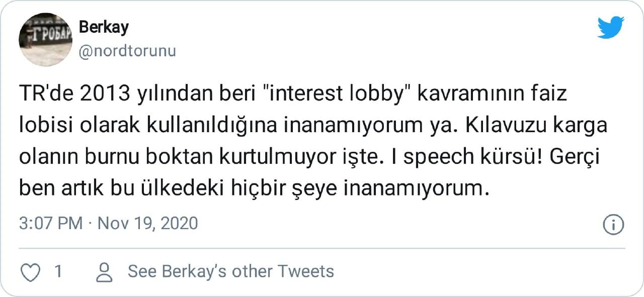Click the Twitter bird logo
Viewport: 644px width, 297px height.
click(x=611, y=27)
